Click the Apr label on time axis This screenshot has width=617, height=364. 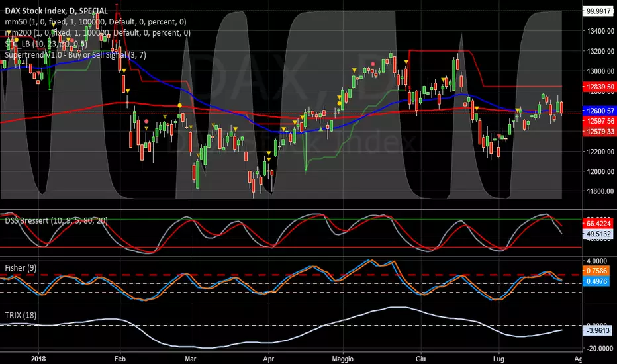pos(268,359)
